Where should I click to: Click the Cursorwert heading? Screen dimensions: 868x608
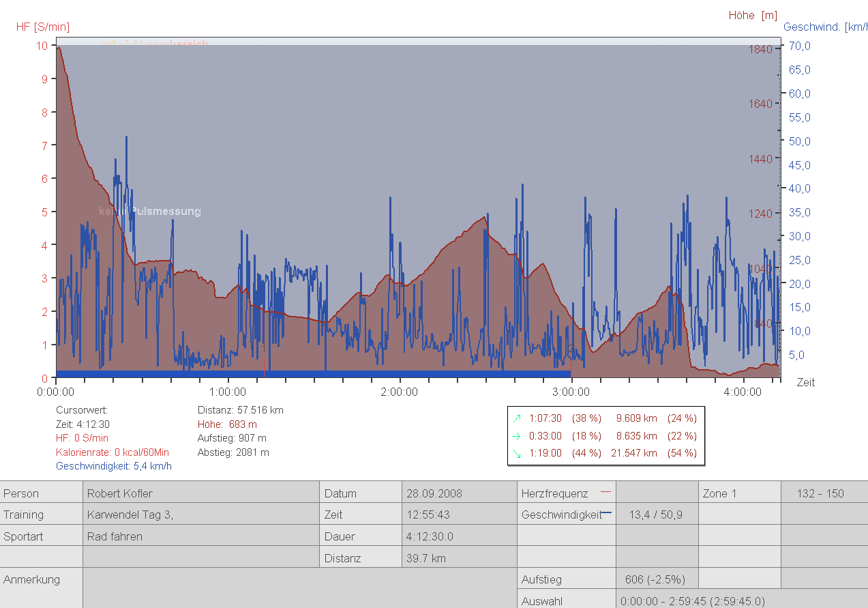click(82, 410)
